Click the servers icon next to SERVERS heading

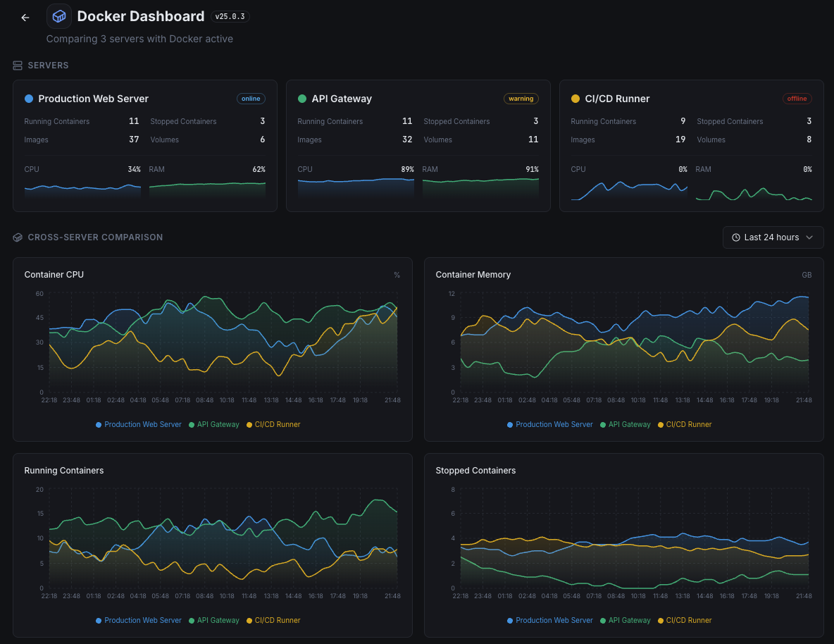17,65
